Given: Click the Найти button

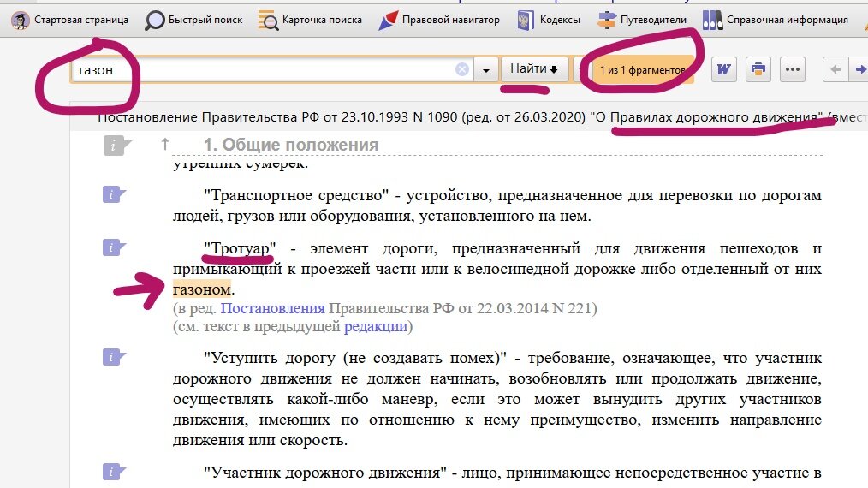Looking at the screenshot, I should [x=534, y=68].
